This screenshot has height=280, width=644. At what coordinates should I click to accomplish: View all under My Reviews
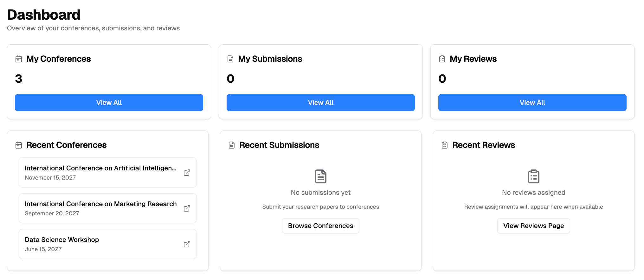click(x=532, y=103)
